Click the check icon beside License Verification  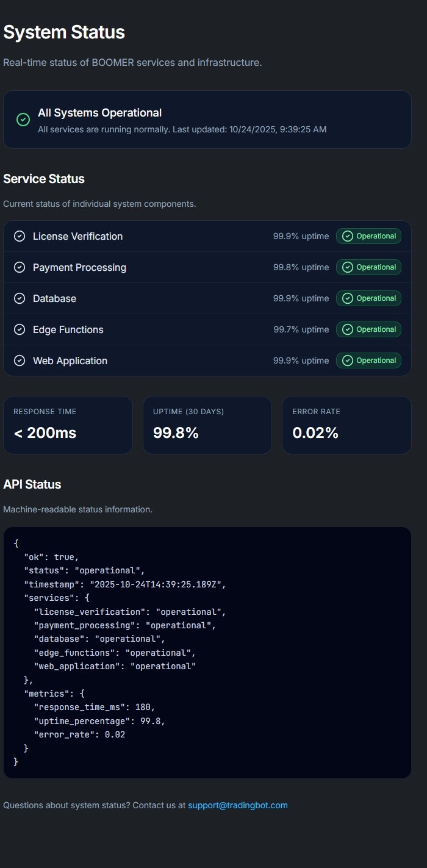point(20,236)
